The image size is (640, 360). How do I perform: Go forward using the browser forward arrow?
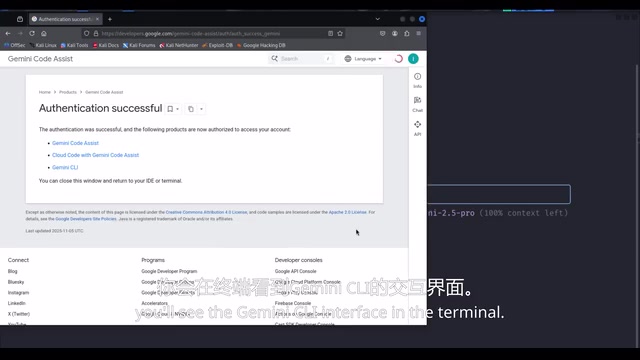pyautogui.click(x=20, y=33)
